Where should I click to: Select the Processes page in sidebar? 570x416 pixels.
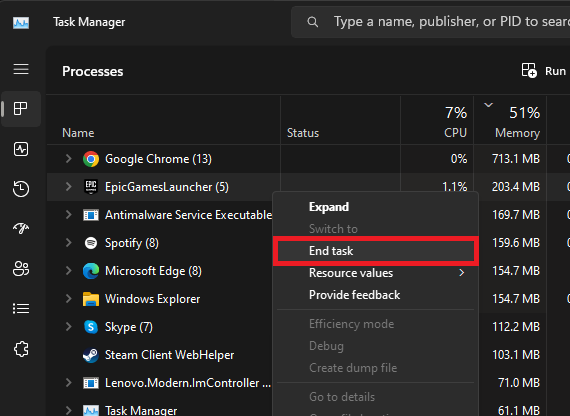(21, 109)
